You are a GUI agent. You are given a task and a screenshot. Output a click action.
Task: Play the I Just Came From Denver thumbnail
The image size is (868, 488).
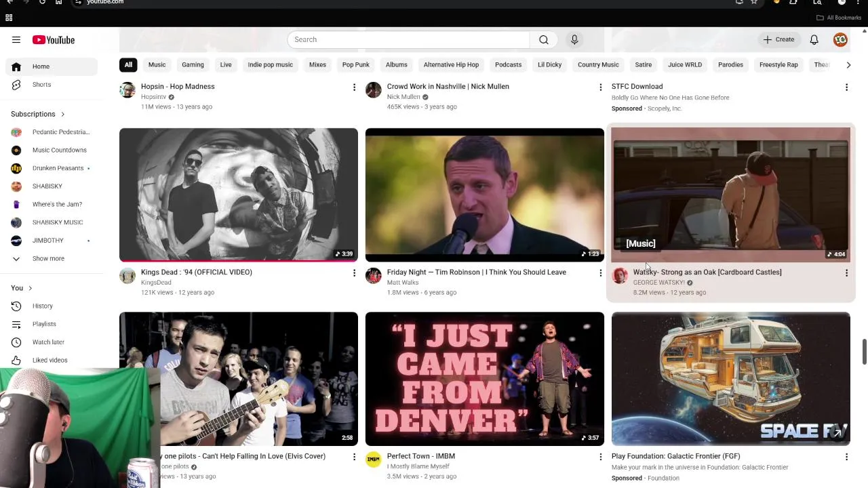[x=485, y=379]
